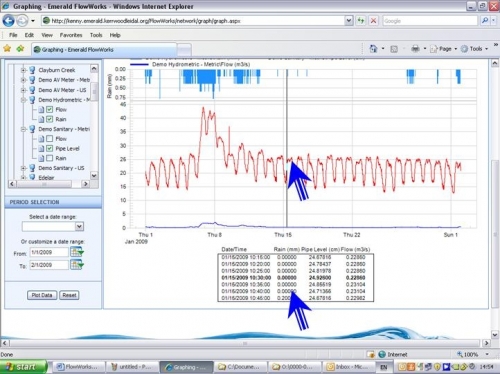Viewport: 500px width, 374px height.
Task: Click the station tree horizontal scrollbar right arrow
Action: click(86, 184)
